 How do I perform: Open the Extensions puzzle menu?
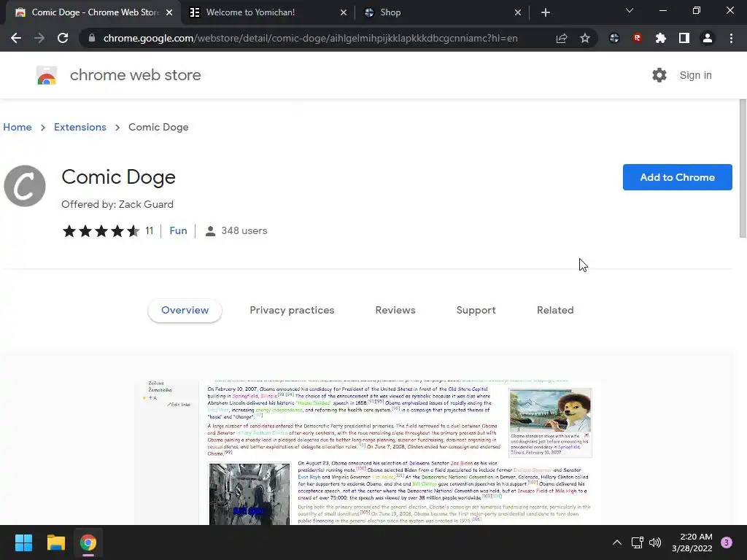click(661, 38)
